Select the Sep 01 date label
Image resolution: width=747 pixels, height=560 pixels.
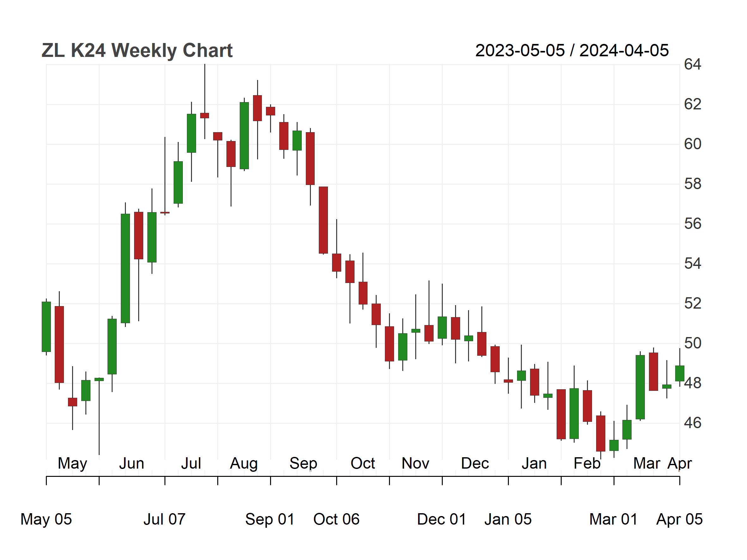click(x=270, y=519)
